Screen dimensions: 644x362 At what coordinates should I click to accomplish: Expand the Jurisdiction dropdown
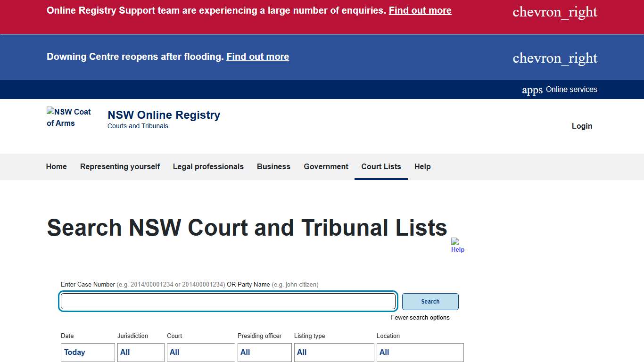tap(140, 352)
